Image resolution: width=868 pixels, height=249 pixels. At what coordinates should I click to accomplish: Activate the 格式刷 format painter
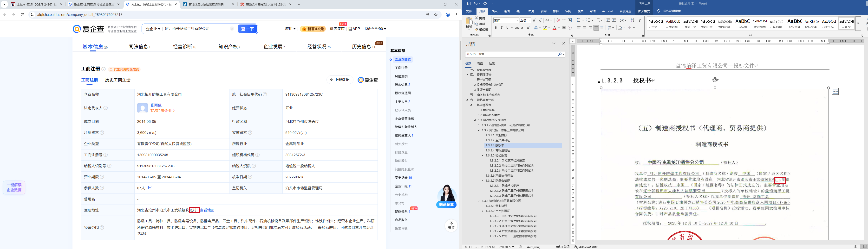coord(481,29)
